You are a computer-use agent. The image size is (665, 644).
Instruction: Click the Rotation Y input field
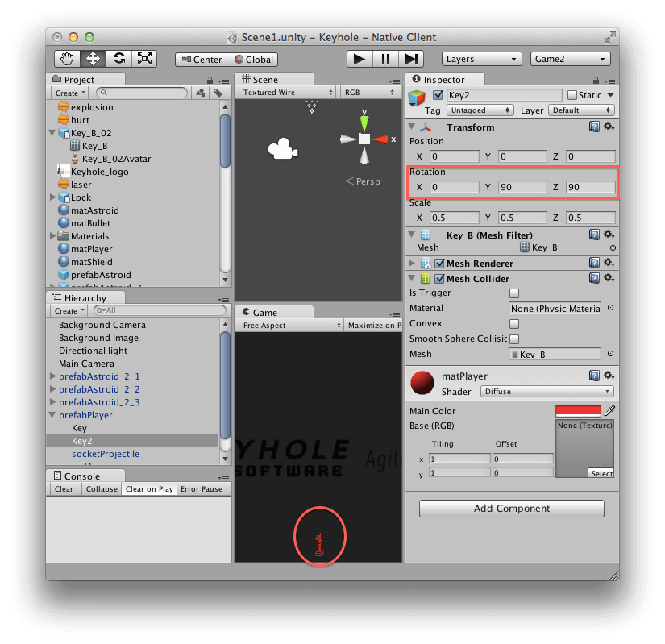coord(522,187)
